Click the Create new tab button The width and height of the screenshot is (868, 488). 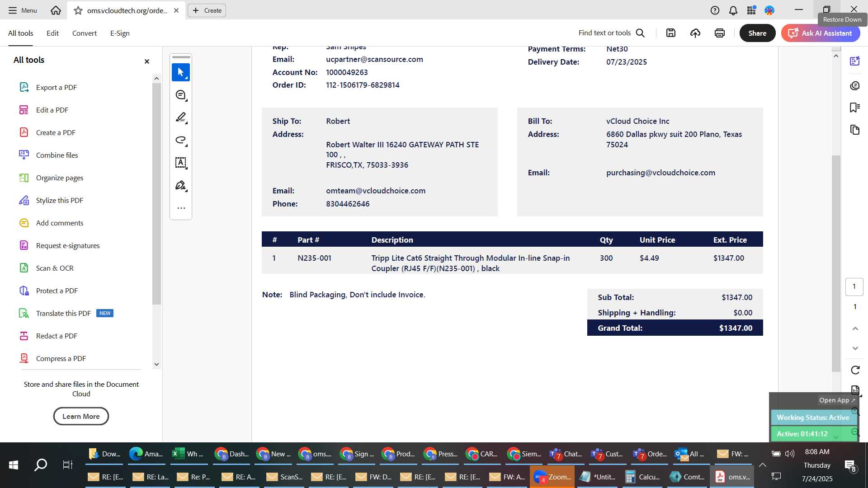pyautogui.click(x=207, y=10)
